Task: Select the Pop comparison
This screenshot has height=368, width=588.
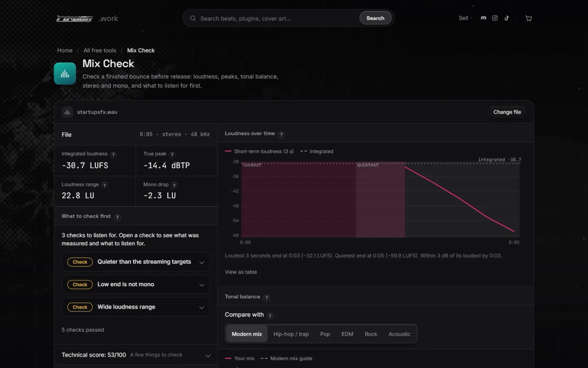Action: [325, 334]
